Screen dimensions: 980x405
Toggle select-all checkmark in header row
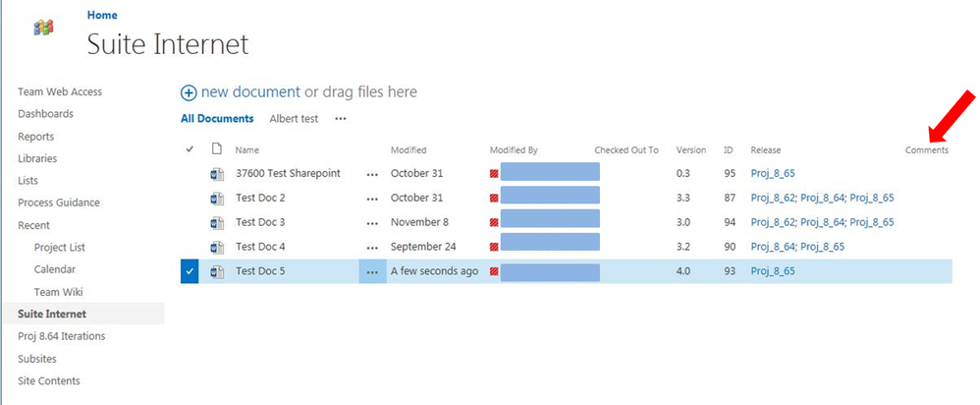190,149
